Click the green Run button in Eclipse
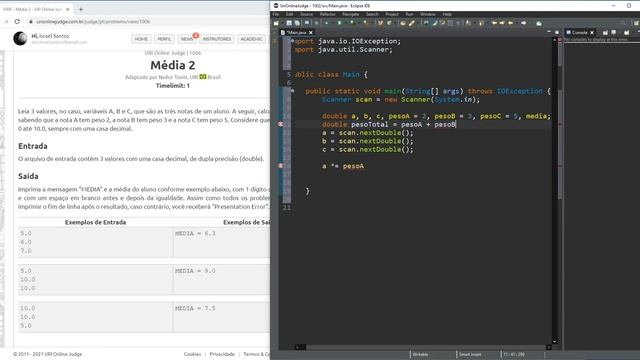The width and height of the screenshot is (640, 360). [x=339, y=23]
